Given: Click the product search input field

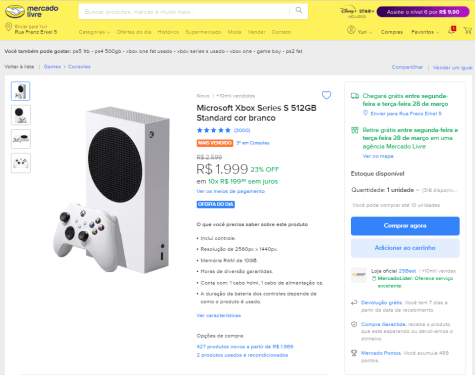Looking at the screenshot, I should point(184,12).
